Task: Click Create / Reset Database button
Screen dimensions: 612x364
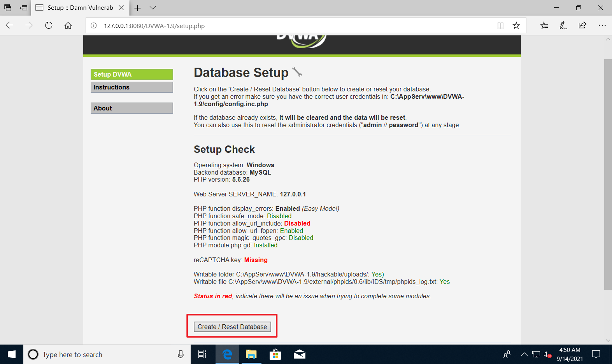Action: click(232, 327)
